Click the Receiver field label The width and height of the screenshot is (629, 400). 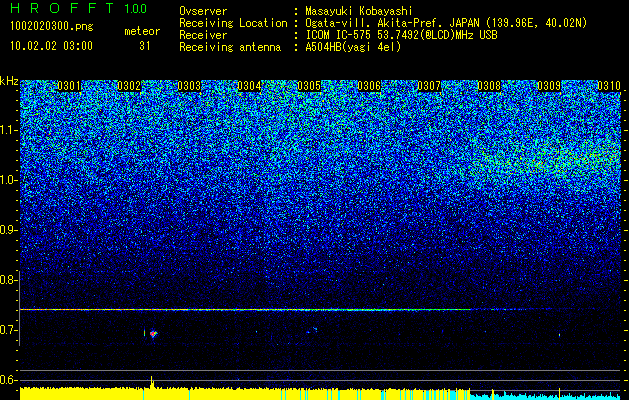203,35
